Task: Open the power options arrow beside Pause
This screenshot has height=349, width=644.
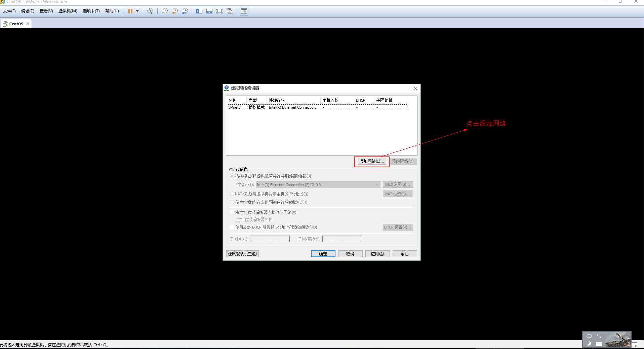Action: [137, 11]
